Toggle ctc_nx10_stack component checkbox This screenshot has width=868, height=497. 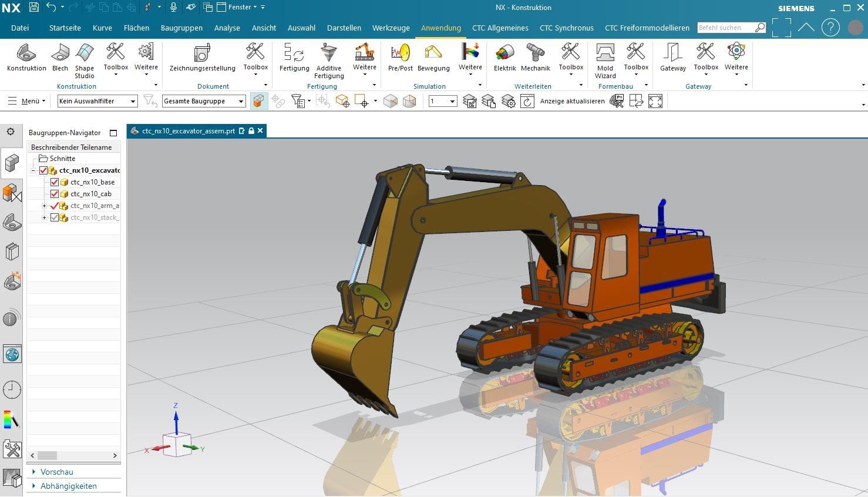click(55, 217)
